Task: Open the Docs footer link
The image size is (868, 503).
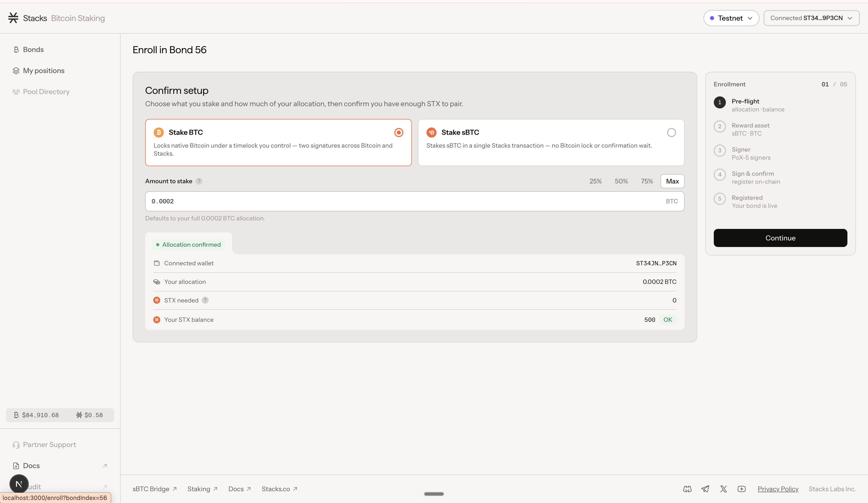Action: pyautogui.click(x=240, y=489)
